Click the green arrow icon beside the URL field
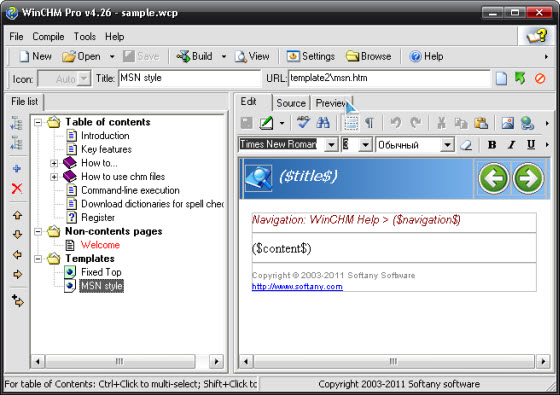This screenshot has width=560, height=395. pos(520,78)
